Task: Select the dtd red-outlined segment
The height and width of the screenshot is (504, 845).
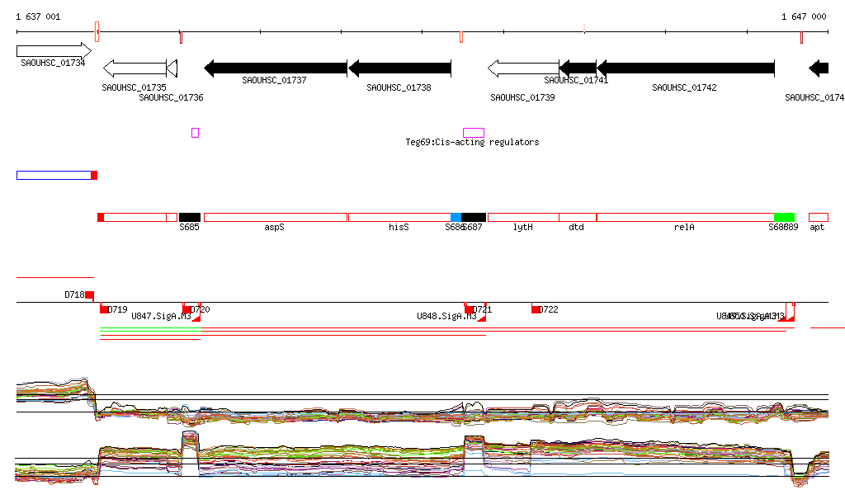Action: point(578,217)
